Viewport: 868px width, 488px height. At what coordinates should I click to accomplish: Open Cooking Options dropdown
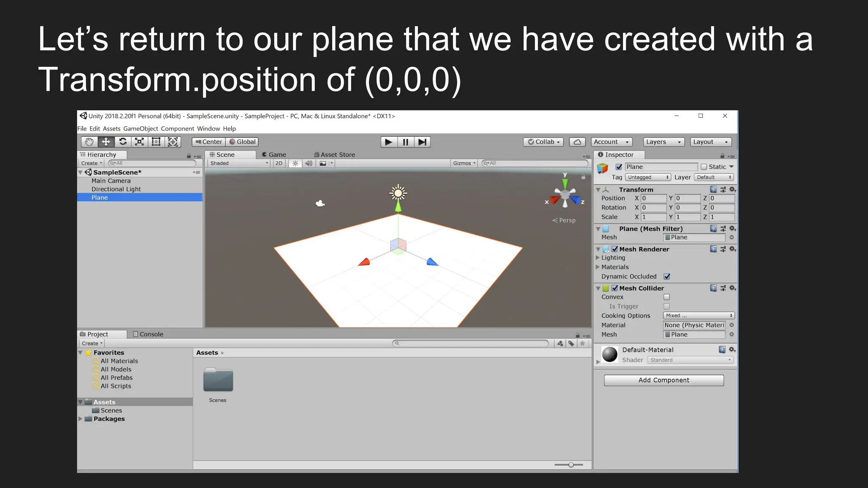click(x=698, y=316)
